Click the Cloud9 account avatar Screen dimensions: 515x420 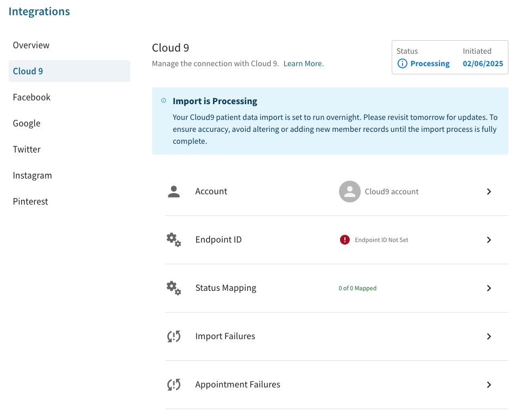[350, 192]
